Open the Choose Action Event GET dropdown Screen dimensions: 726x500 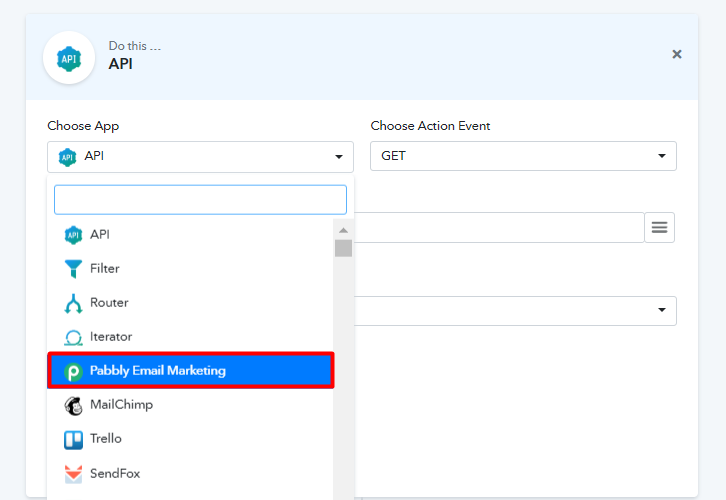523,156
